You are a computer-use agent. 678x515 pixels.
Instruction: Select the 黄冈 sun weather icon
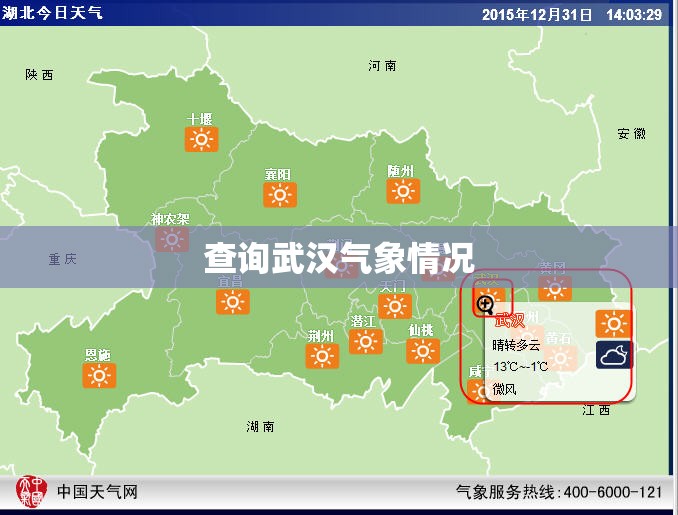[555, 288]
